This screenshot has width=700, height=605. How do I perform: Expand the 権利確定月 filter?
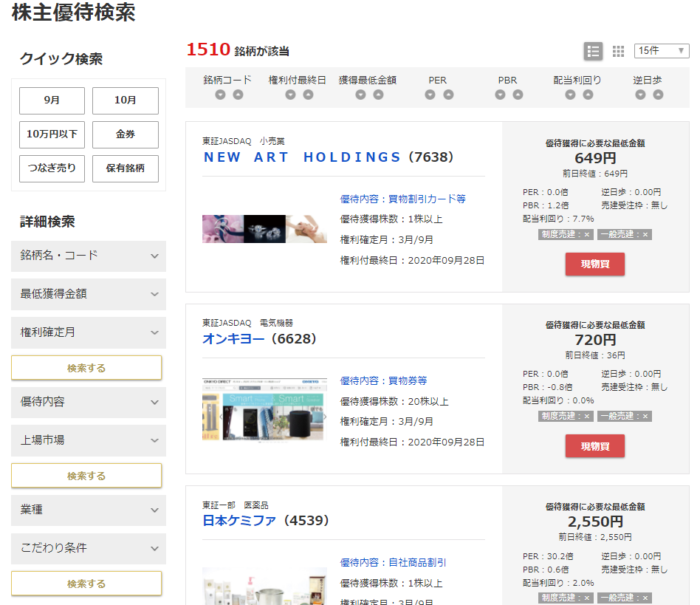pyautogui.click(x=89, y=332)
